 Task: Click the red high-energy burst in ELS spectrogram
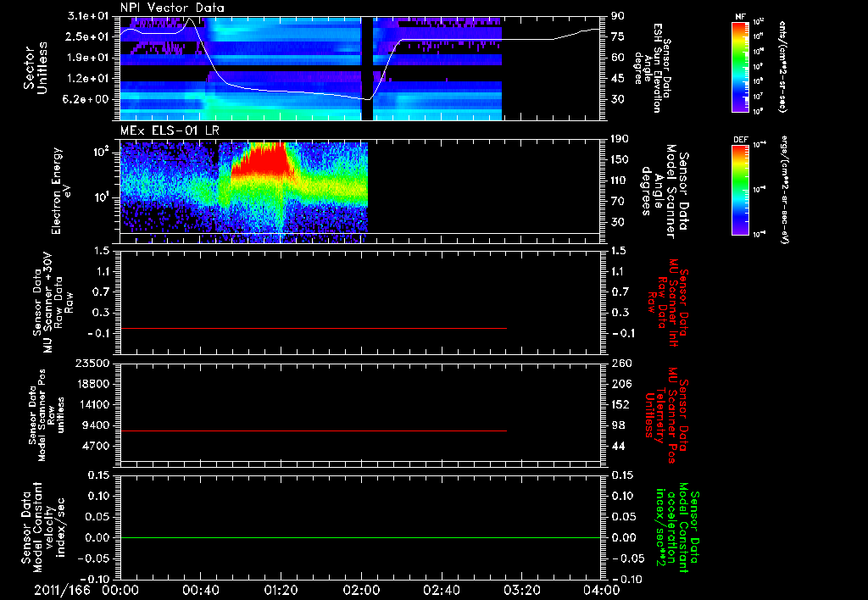264,159
